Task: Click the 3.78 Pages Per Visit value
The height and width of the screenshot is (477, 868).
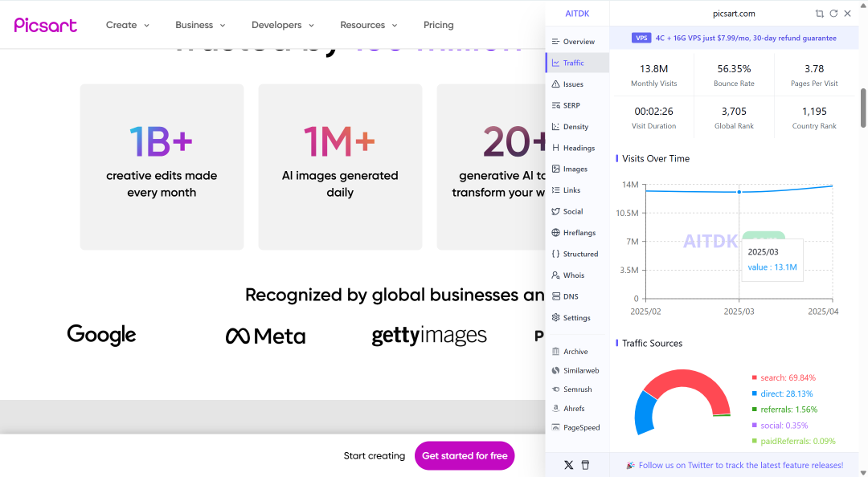Action: click(814, 68)
